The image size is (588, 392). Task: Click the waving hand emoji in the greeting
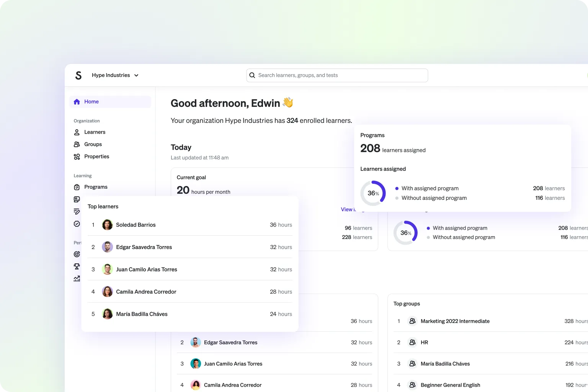pos(288,103)
